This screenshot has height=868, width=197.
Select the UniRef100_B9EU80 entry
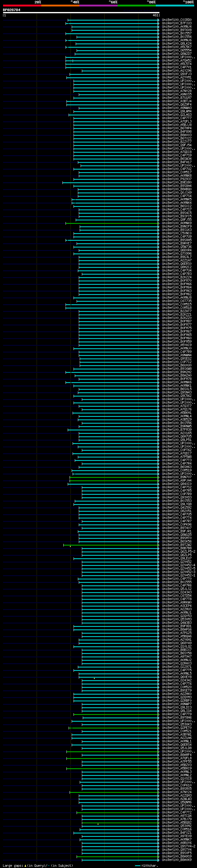click(x=177, y=182)
